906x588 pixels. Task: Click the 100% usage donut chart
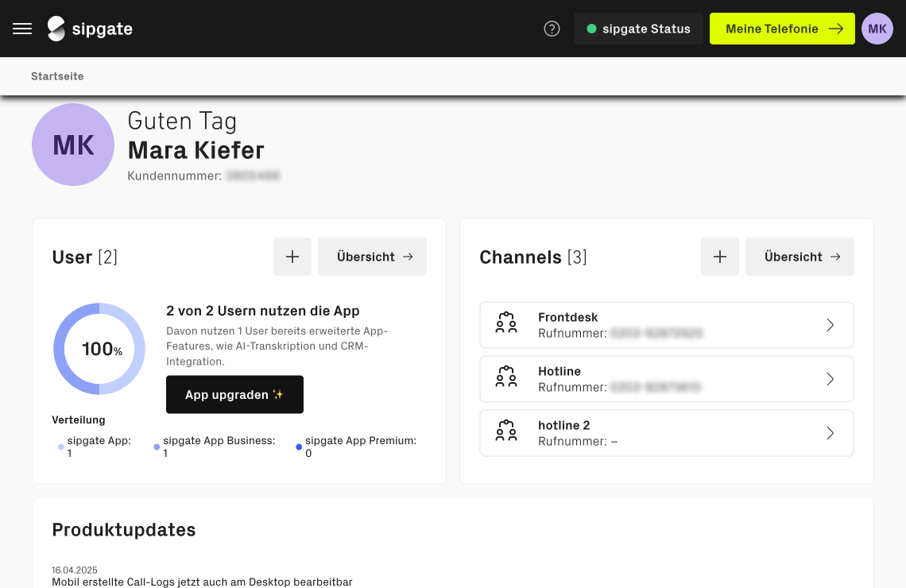coord(99,349)
